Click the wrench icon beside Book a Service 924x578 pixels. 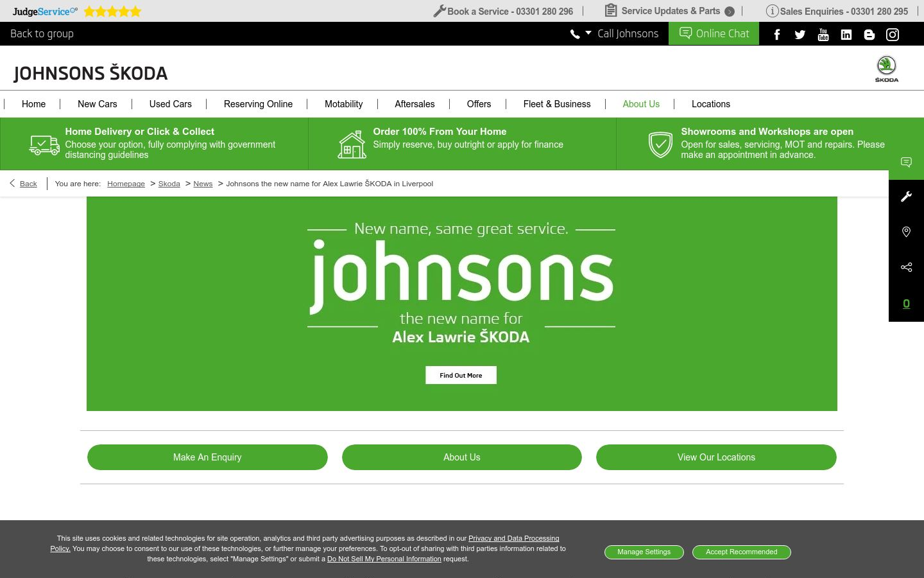pyautogui.click(x=440, y=11)
